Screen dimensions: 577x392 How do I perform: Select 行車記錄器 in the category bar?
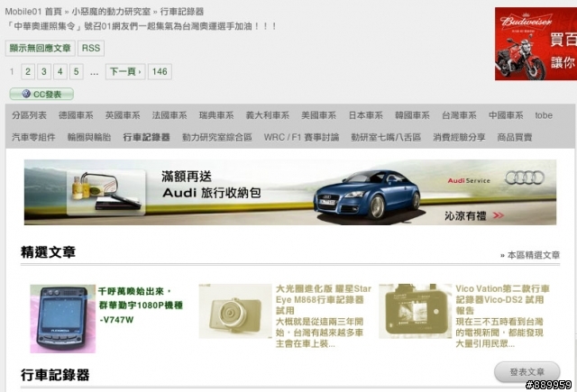point(146,137)
